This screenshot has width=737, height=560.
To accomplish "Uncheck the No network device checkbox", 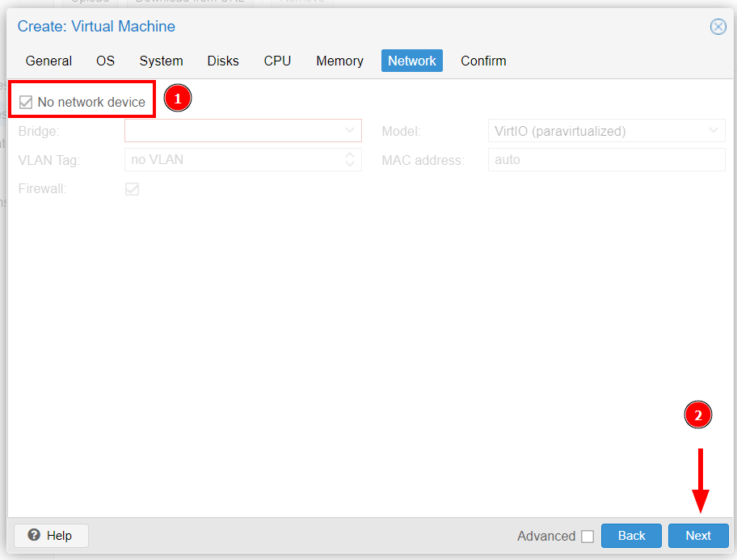I will (26, 103).
